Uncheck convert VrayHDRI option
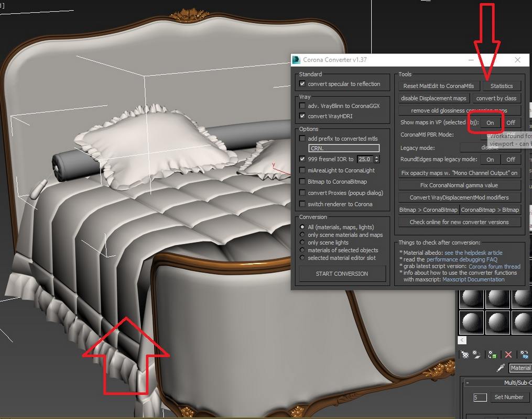This screenshot has height=419, width=532. 302,116
